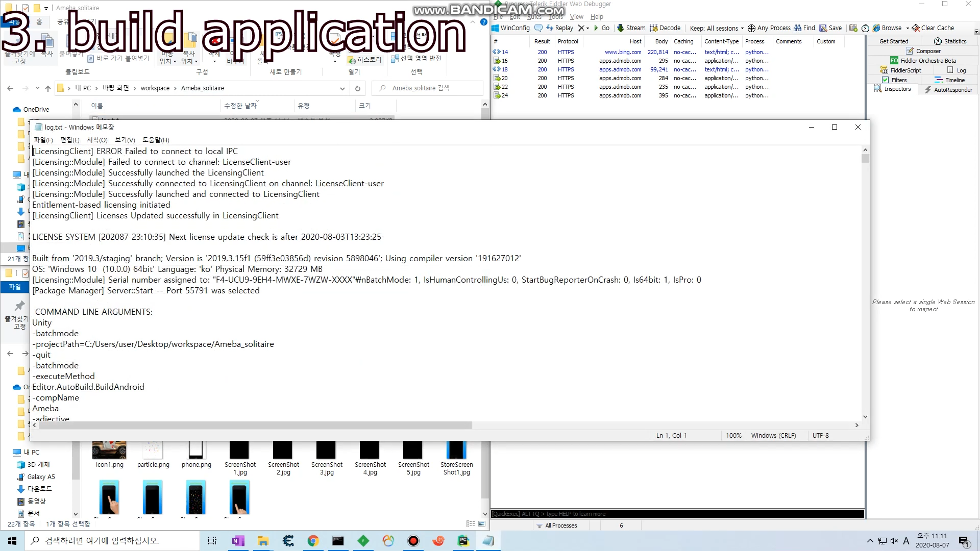The width and height of the screenshot is (980, 551).
Task: Open the Browse dropdown arrow
Action: click(908, 28)
